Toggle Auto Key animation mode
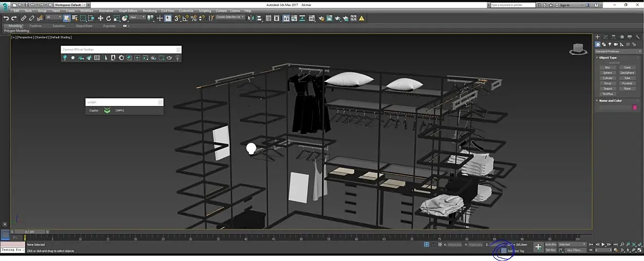 551,245
